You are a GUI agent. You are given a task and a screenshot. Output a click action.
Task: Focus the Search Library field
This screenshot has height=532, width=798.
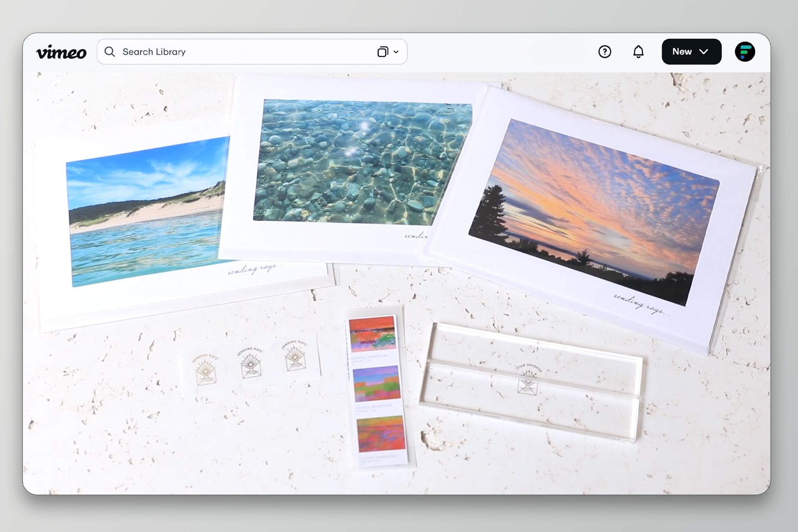pyautogui.click(x=252, y=52)
